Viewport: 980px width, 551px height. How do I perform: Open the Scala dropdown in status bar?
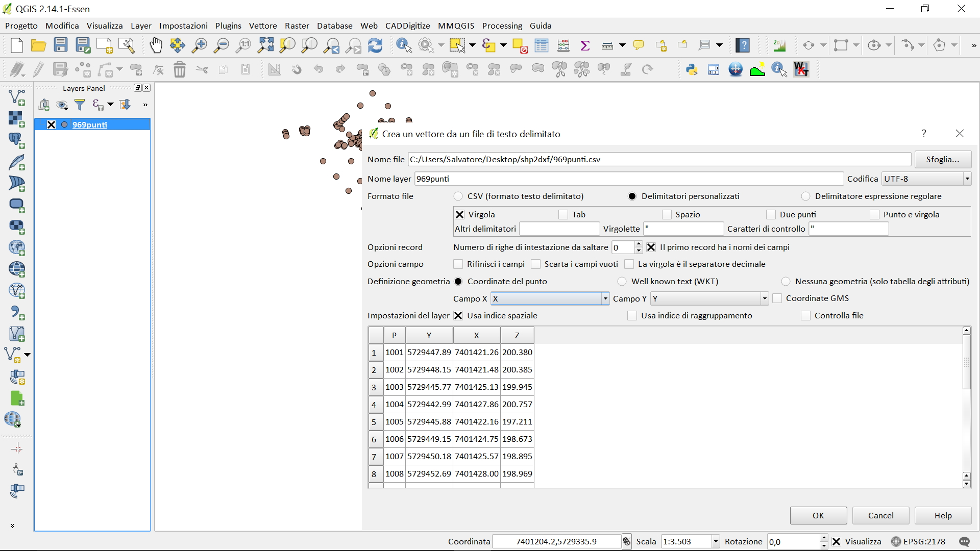(716, 541)
